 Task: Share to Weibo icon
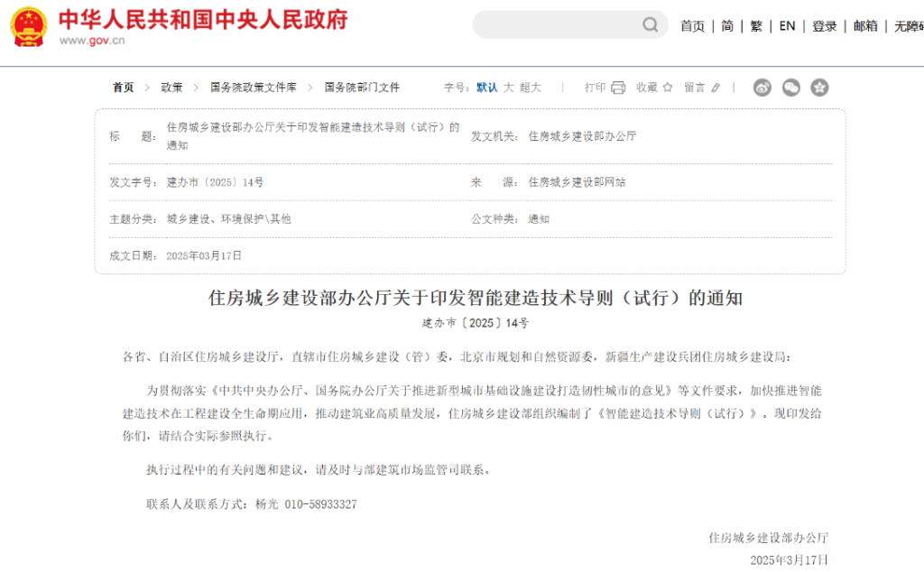(x=762, y=88)
